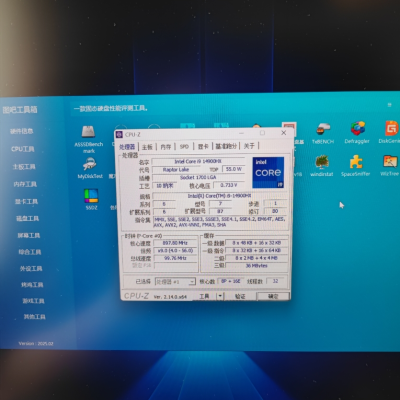Open the TxBENCH tool icon
Screen dimensions: 400x400
pos(323,129)
